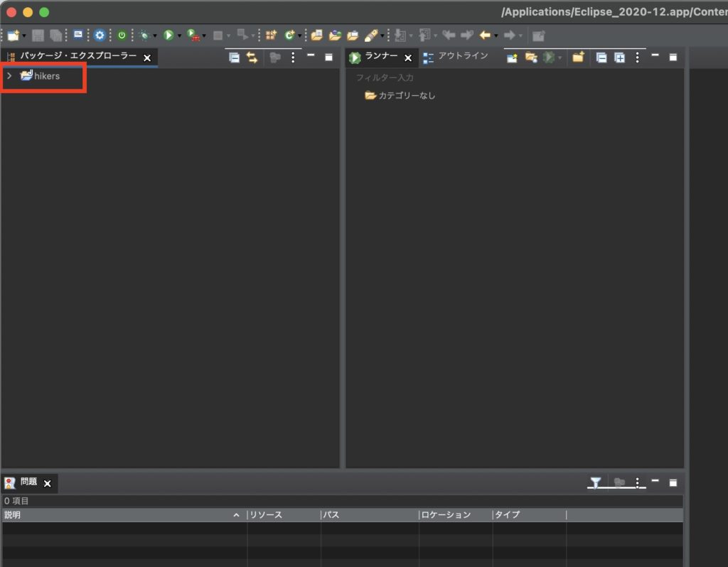The height and width of the screenshot is (567, 728).
Task: Maximize the Package Explorer panel
Action: (328, 58)
